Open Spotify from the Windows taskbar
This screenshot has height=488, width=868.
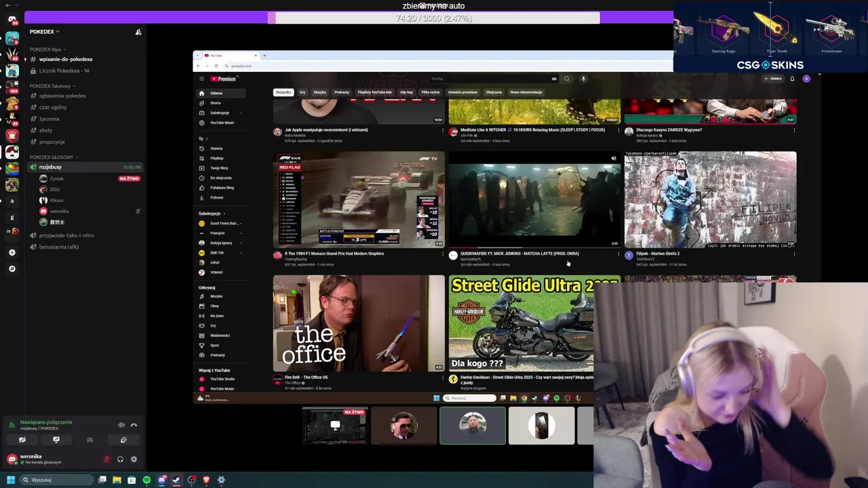(x=146, y=480)
